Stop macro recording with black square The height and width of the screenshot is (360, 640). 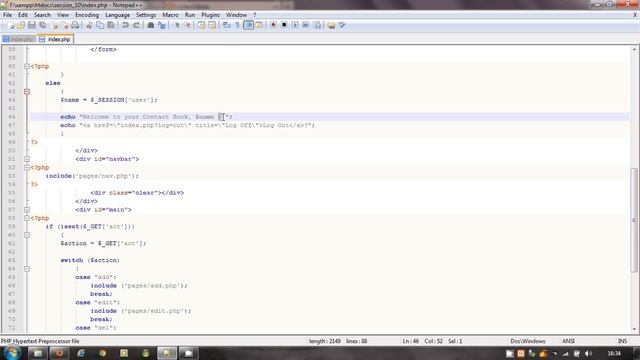coord(284,25)
